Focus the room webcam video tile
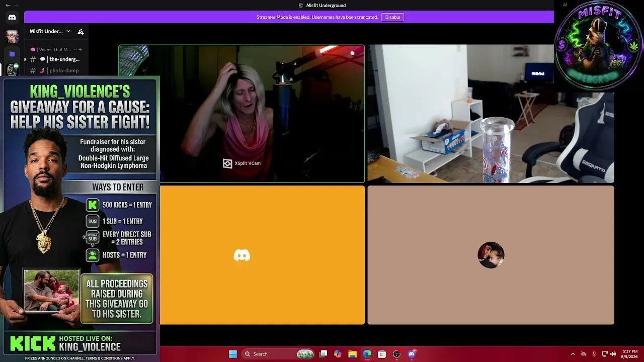The height and width of the screenshot is (362, 644). [491, 114]
